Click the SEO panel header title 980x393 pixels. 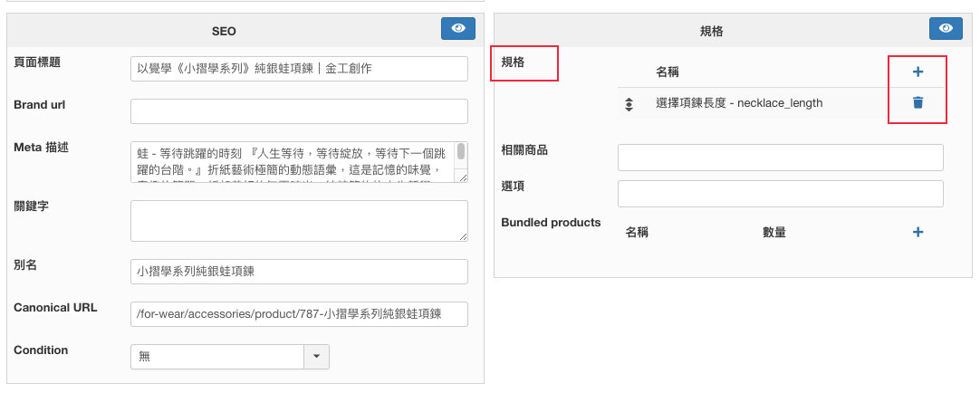(224, 31)
